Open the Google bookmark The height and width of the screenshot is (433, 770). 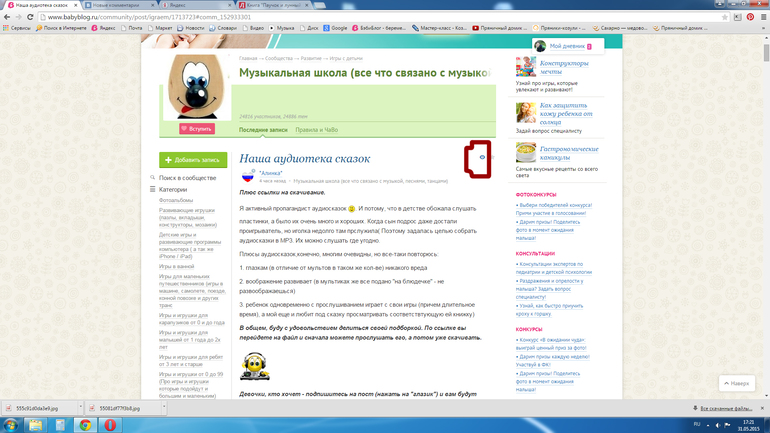335,28
